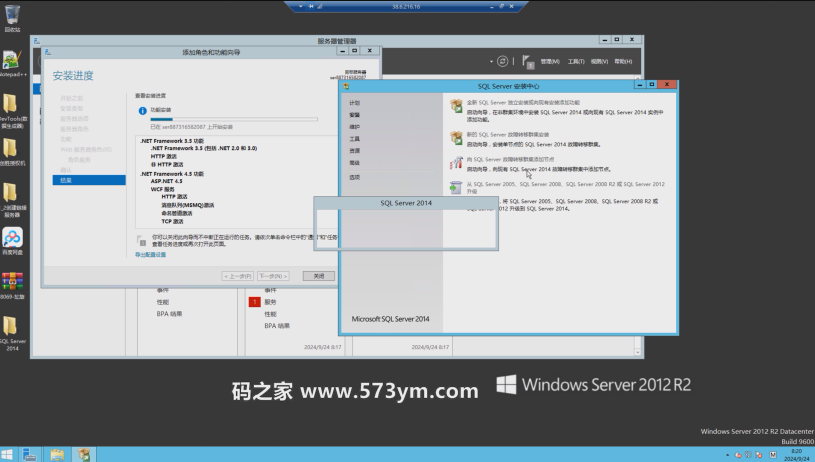Image resolution: width=815 pixels, height=462 pixels.
Task: Click the 服务器角色 step in wizard sidebar
Action: coord(74,129)
